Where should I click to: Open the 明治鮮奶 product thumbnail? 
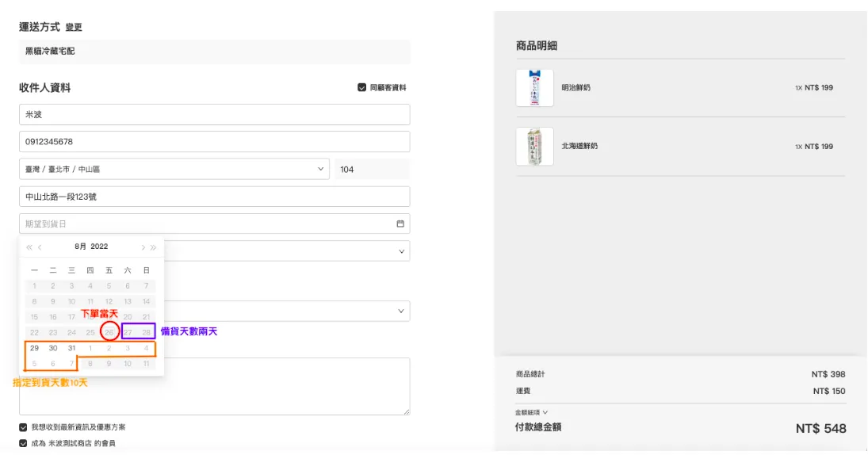(x=535, y=87)
